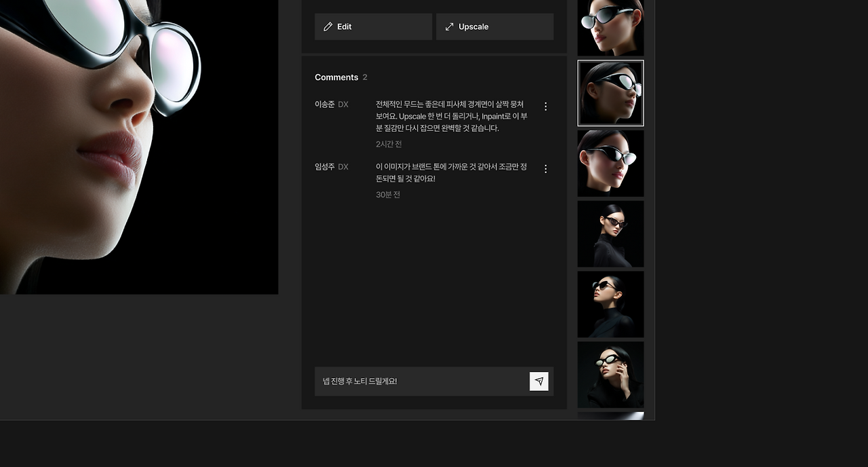Click the DX badge next to 임성주
868x467 pixels.
click(x=344, y=166)
